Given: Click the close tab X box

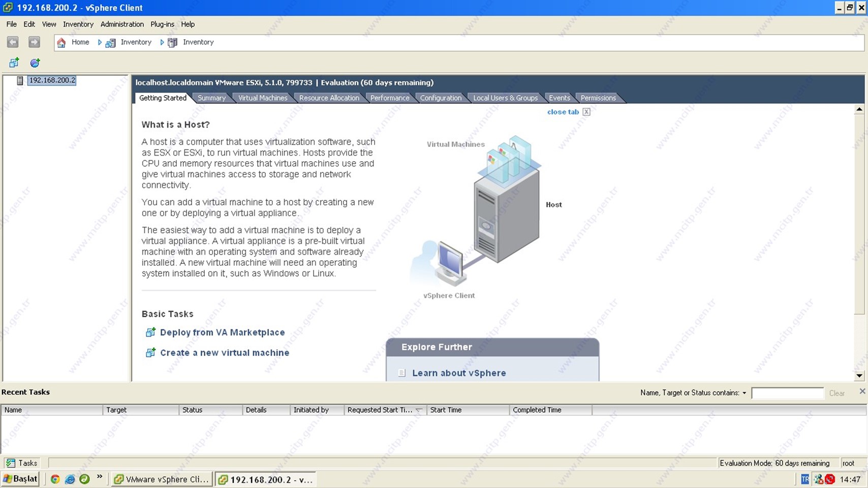Looking at the screenshot, I should (586, 112).
